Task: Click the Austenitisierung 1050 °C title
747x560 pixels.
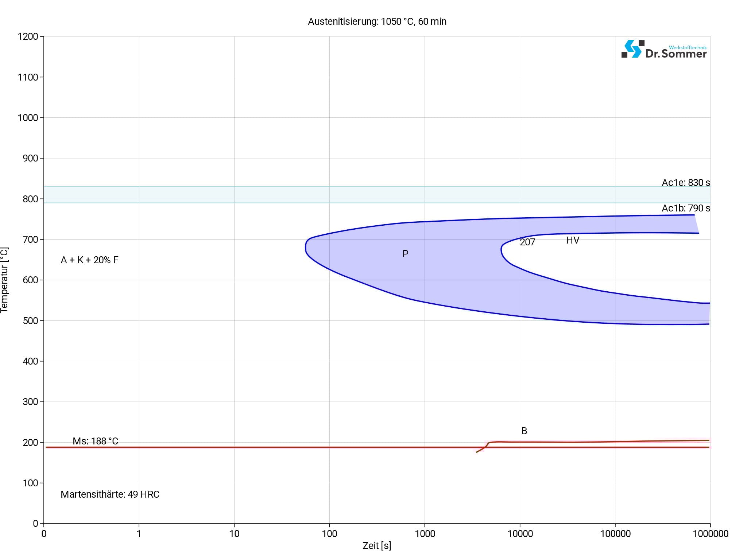Action: (377, 22)
